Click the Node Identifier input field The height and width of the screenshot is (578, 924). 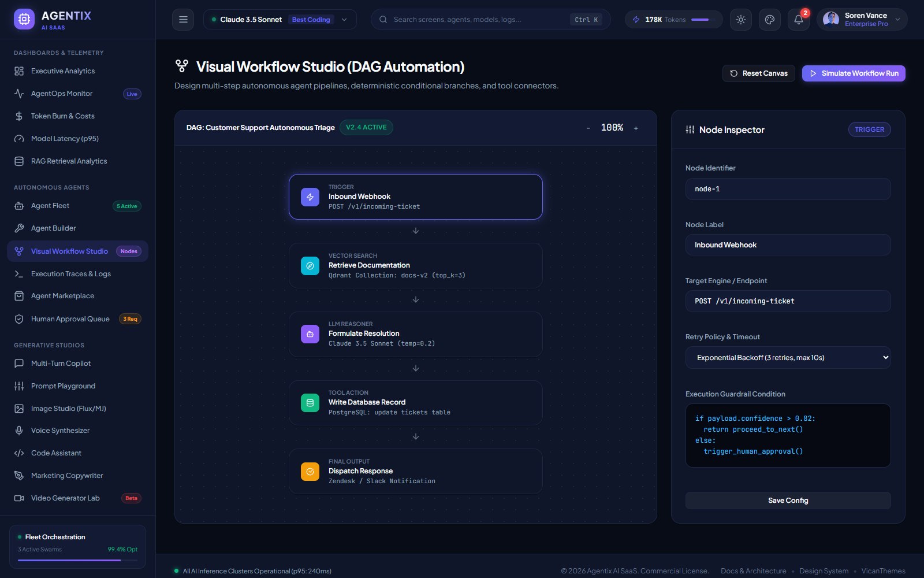788,189
